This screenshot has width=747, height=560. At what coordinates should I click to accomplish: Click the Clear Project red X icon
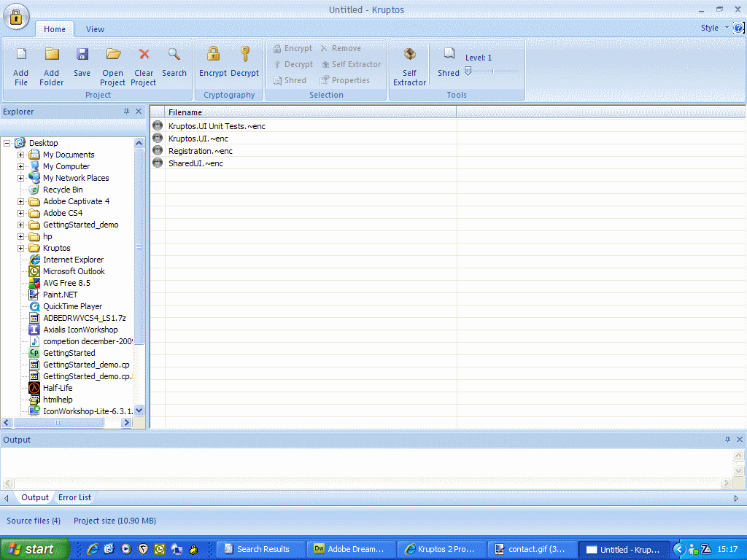[x=144, y=55]
